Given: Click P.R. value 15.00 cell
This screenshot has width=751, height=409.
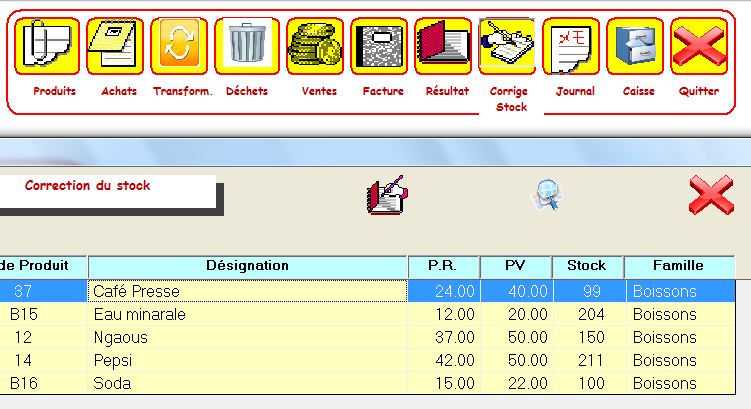Looking at the screenshot, I should click(444, 383).
